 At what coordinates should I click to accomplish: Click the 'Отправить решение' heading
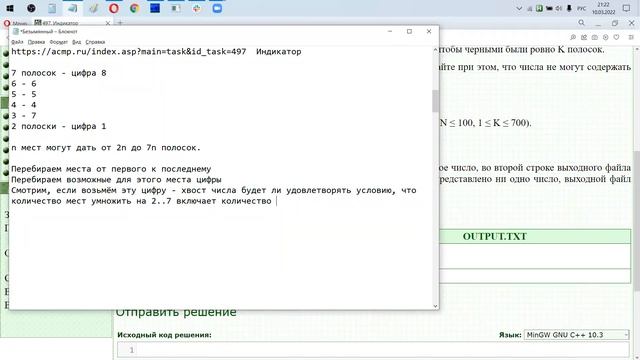pyautogui.click(x=176, y=312)
